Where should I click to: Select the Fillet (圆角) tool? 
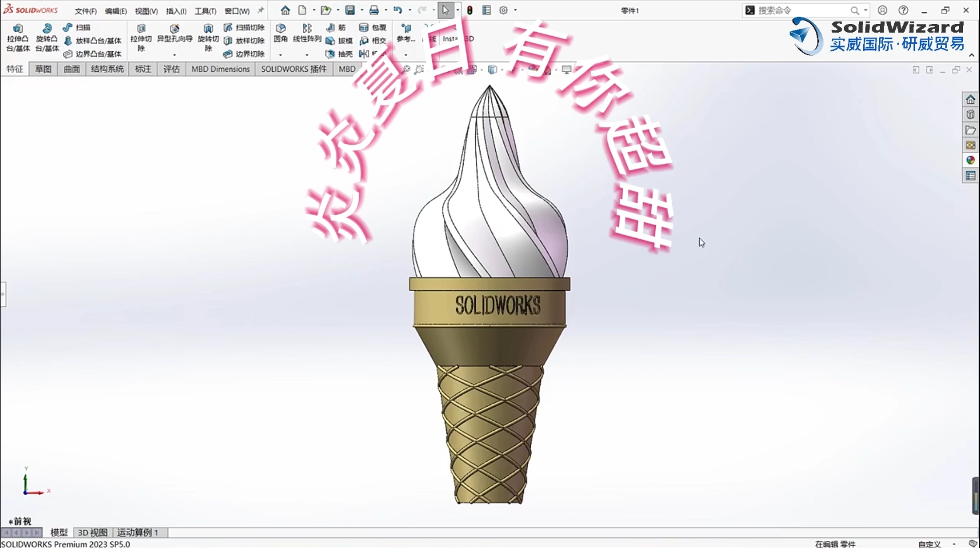coord(281,33)
